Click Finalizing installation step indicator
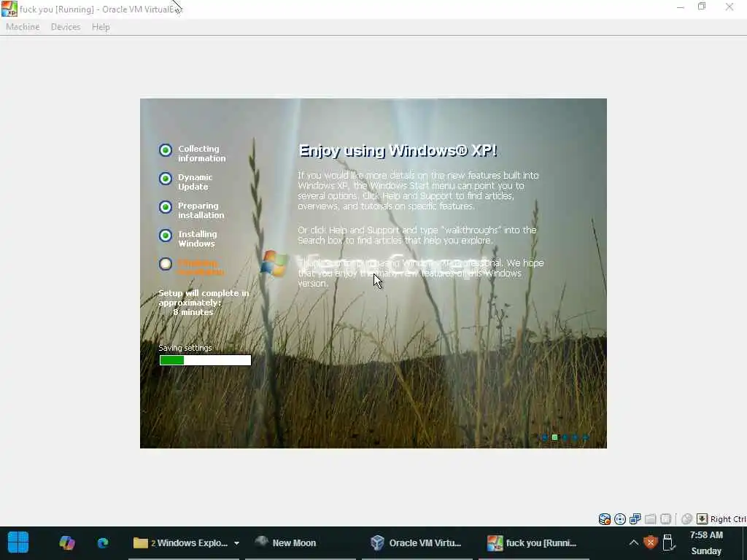Screen dimensions: 747x560 [166, 264]
